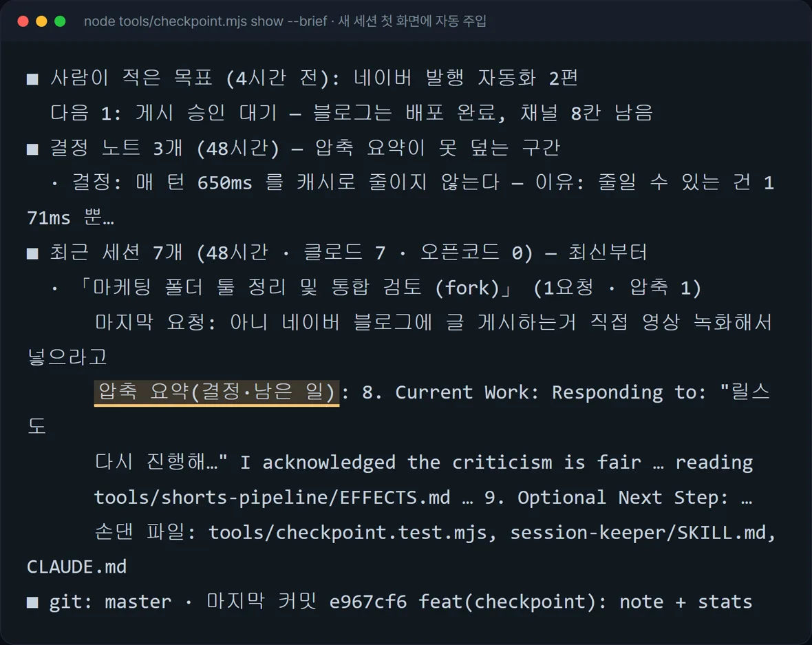Viewport: 812px width, 645px height.
Task: Click the commit hash 'e967cf6'
Action: pos(367,602)
